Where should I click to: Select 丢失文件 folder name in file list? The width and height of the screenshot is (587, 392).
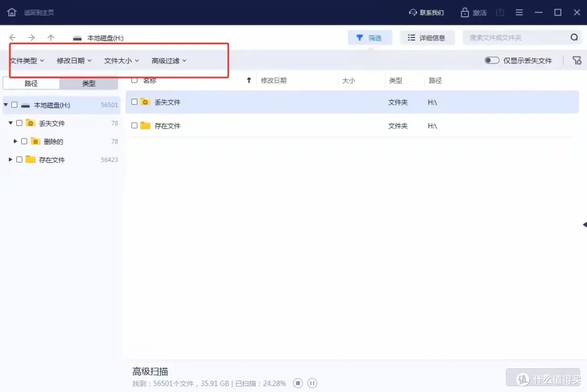click(x=167, y=102)
